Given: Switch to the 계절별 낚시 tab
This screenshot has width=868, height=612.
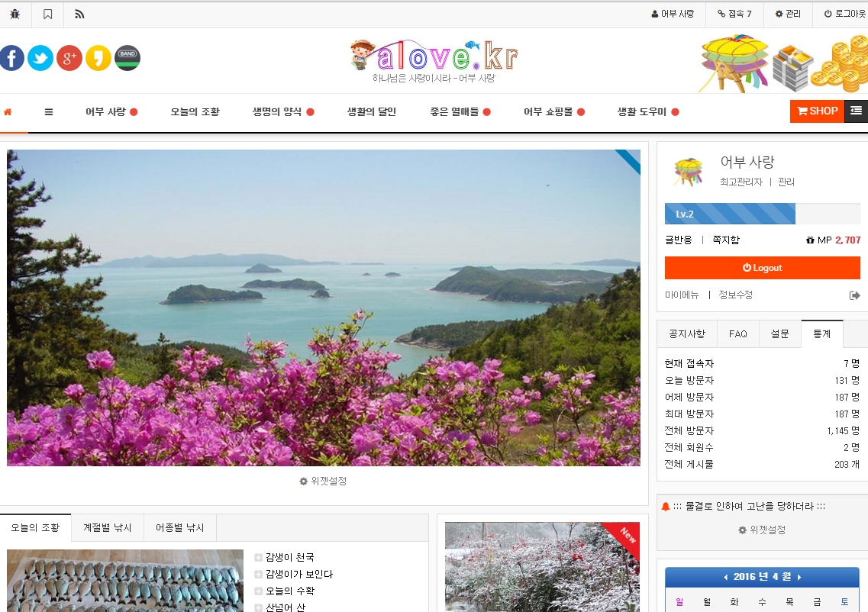Looking at the screenshot, I should point(108,528).
